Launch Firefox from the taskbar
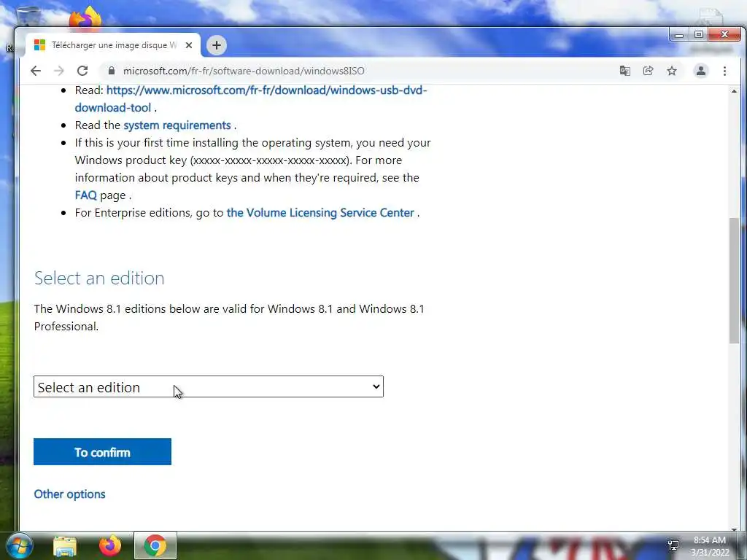The height and width of the screenshot is (560, 747). click(x=110, y=545)
